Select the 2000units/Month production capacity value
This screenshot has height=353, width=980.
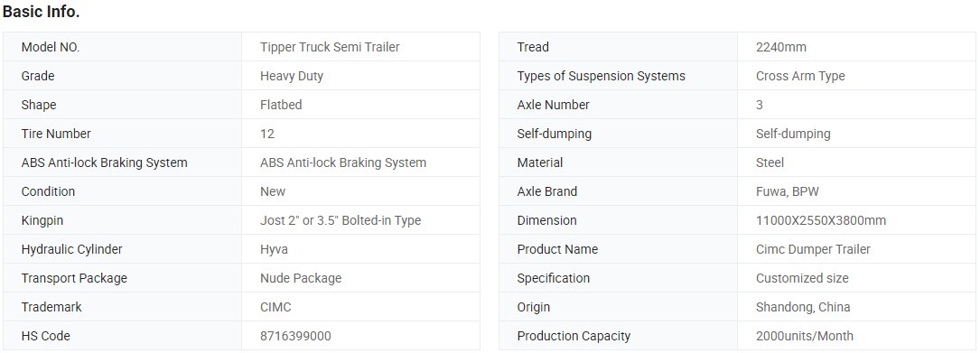805,336
